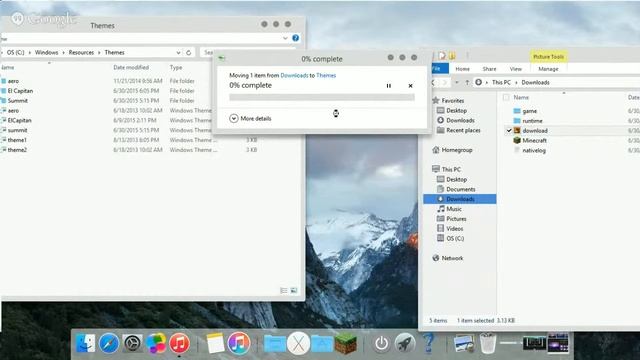Open Themes address bar history dropdown
This screenshot has height=360, width=640.
178,53
